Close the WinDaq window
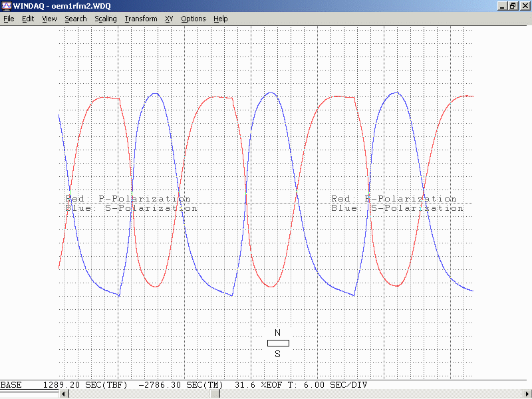 [524, 6]
